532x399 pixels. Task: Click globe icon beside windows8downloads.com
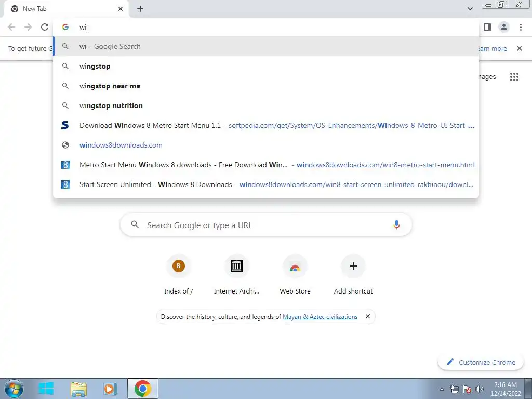pyautogui.click(x=65, y=145)
